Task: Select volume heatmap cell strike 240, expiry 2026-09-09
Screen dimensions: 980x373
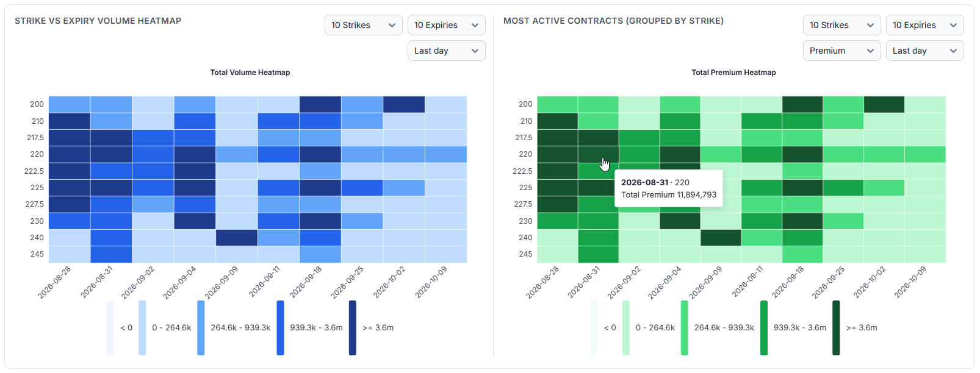Action: click(237, 238)
